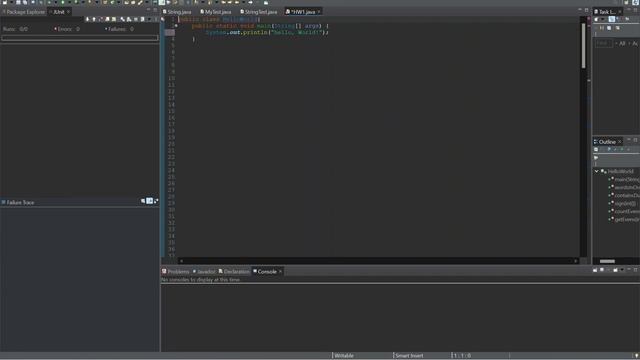Screen dimensions: 640x360
Task: Close the JUnit view tab
Action: point(68,12)
